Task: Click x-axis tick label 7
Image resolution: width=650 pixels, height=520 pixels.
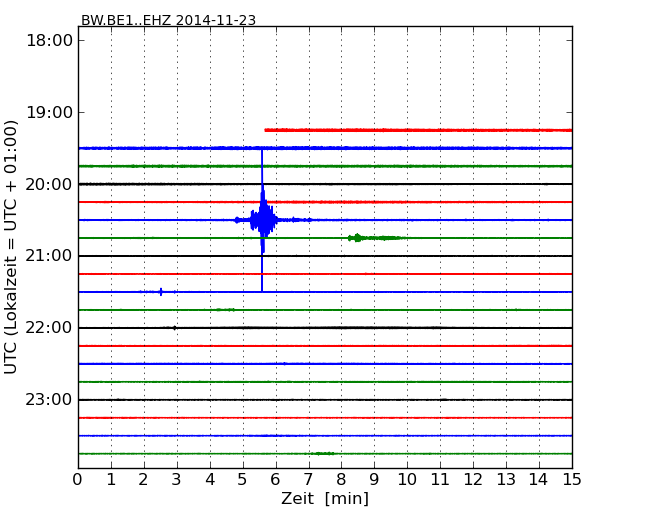Action: pyautogui.click(x=308, y=480)
